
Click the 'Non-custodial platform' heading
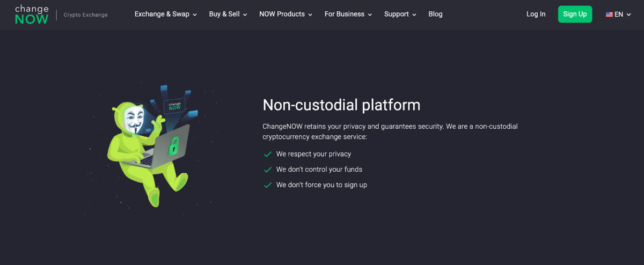pos(341,105)
